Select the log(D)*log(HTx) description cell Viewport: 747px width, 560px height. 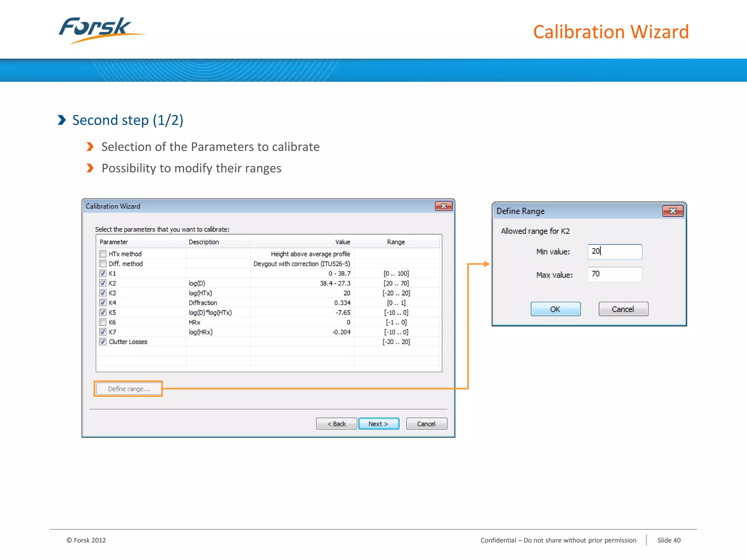(x=210, y=312)
